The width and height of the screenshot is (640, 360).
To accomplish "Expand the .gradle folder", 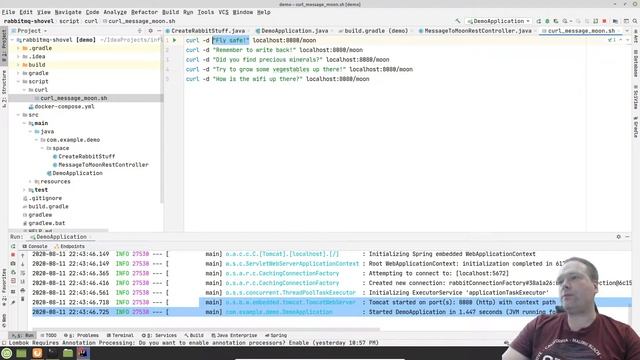I will coord(18,48).
